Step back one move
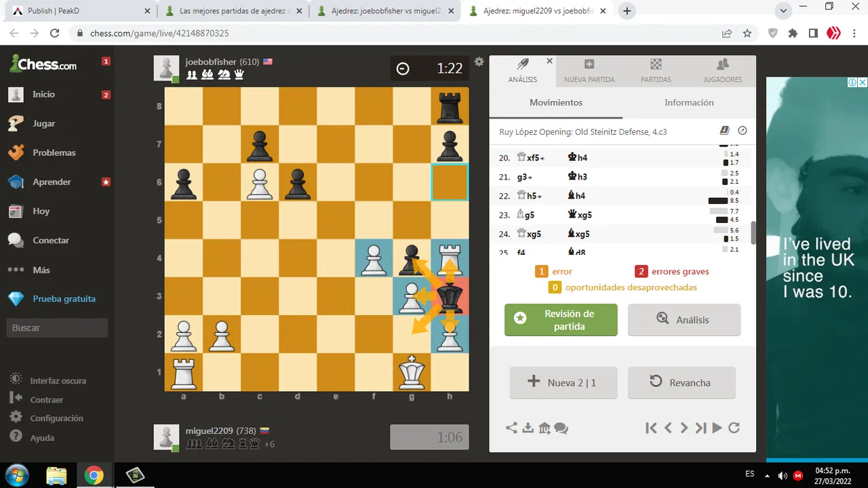This screenshot has height=488, width=868. tap(668, 428)
